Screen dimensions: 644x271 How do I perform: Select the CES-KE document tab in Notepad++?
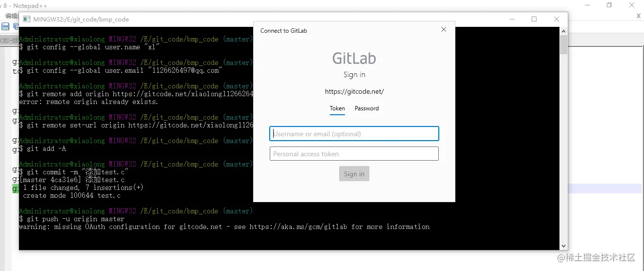pos(8,40)
